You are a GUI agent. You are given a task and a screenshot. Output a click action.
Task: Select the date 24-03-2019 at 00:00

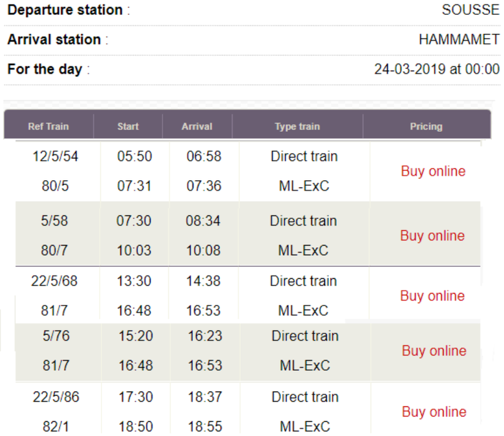pos(436,69)
